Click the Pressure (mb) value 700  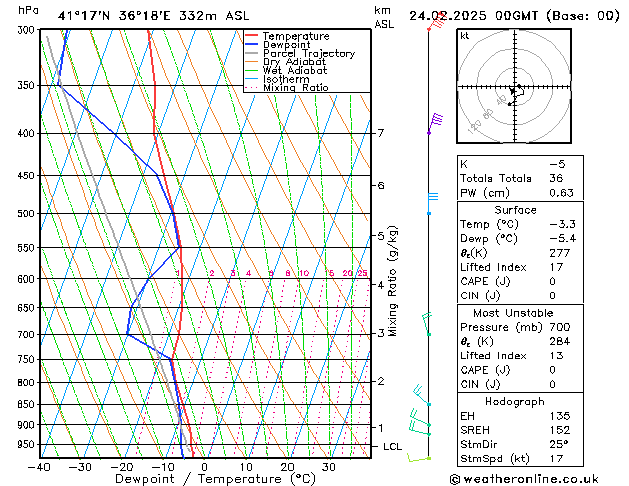560,327
